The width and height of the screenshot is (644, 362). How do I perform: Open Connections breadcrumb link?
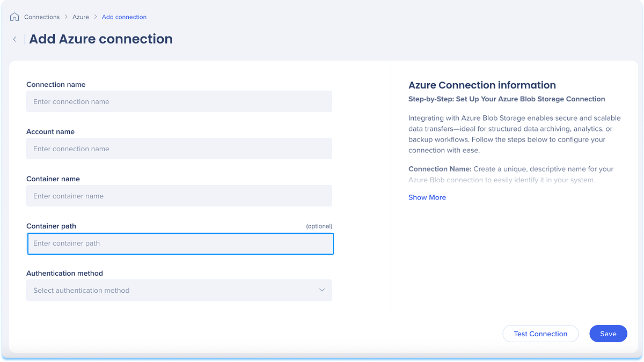pos(42,17)
